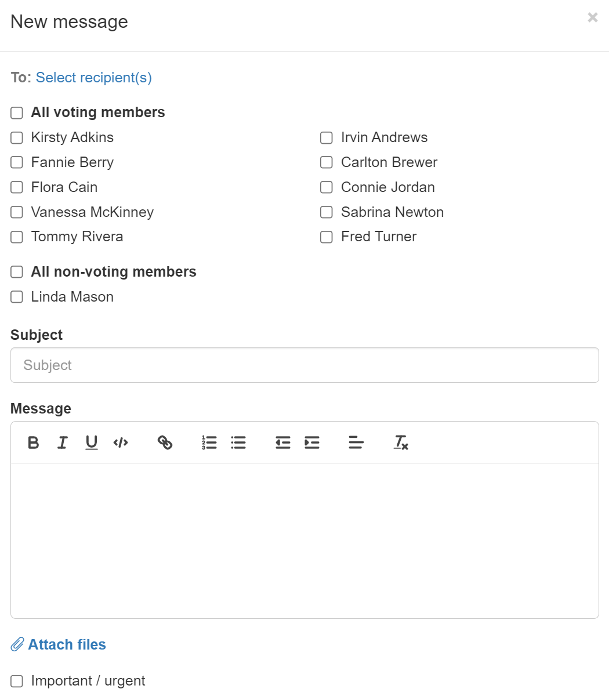Toggle bold formatting in message toolbar
The width and height of the screenshot is (609, 700).
point(34,443)
